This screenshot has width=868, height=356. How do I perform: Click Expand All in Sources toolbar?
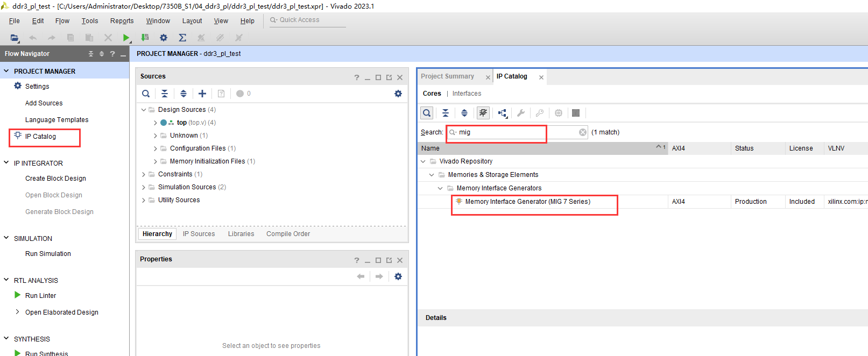[184, 94]
